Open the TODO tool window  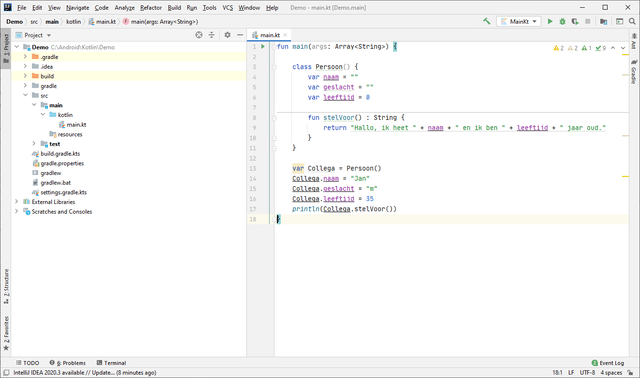tap(27, 363)
